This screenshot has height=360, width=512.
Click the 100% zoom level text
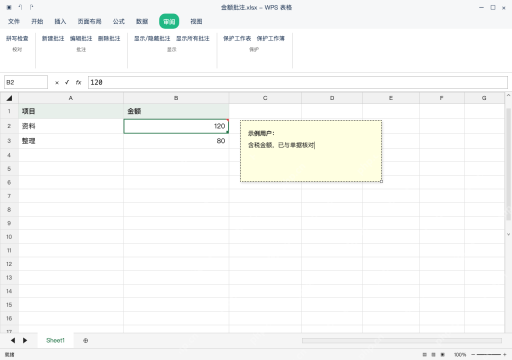point(460,355)
